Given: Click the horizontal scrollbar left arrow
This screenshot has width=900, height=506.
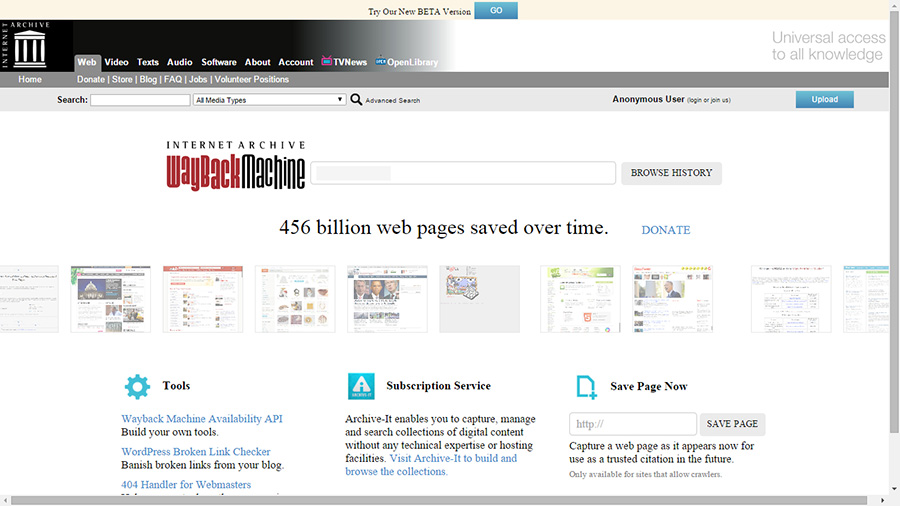Looking at the screenshot, I should [x=5, y=500].
